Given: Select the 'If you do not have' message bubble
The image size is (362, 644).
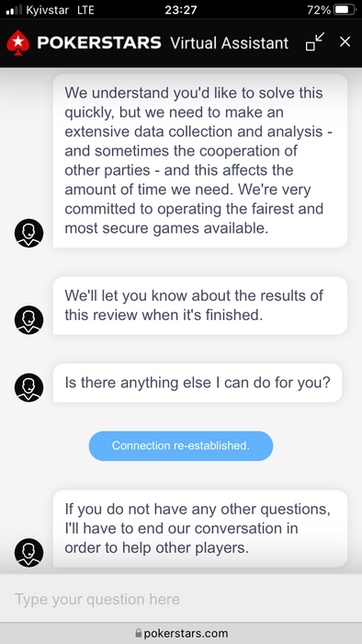Looking at the screenshot, I should (200, 529).
